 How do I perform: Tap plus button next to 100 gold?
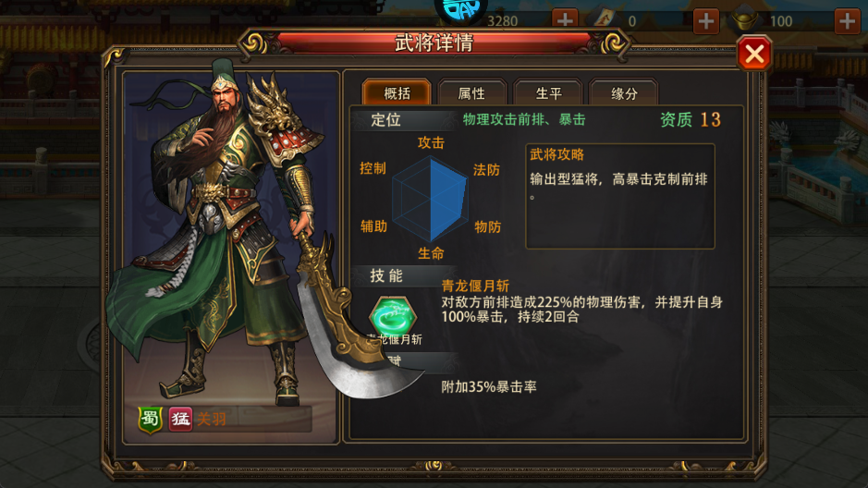coord(847,21)
